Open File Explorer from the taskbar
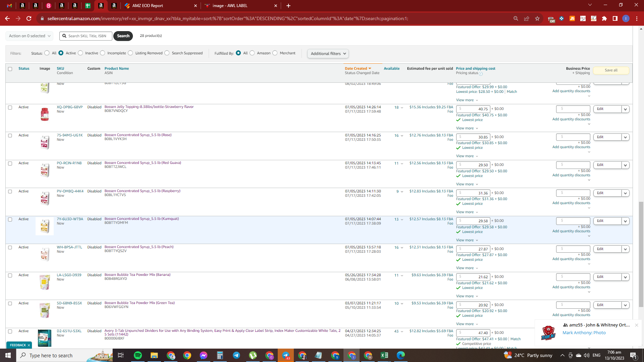Viewport: 644px width, 362px height. point(154,355)
